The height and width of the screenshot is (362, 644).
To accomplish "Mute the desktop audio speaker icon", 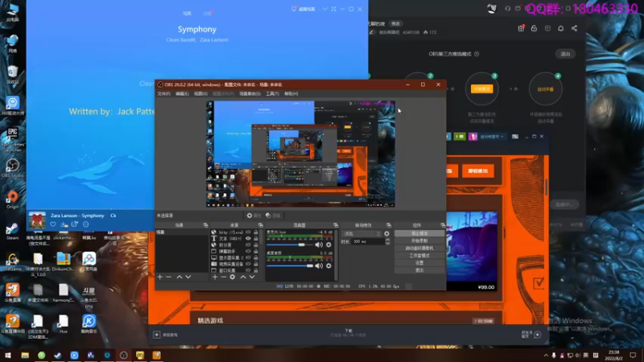I will coord(319,266).
